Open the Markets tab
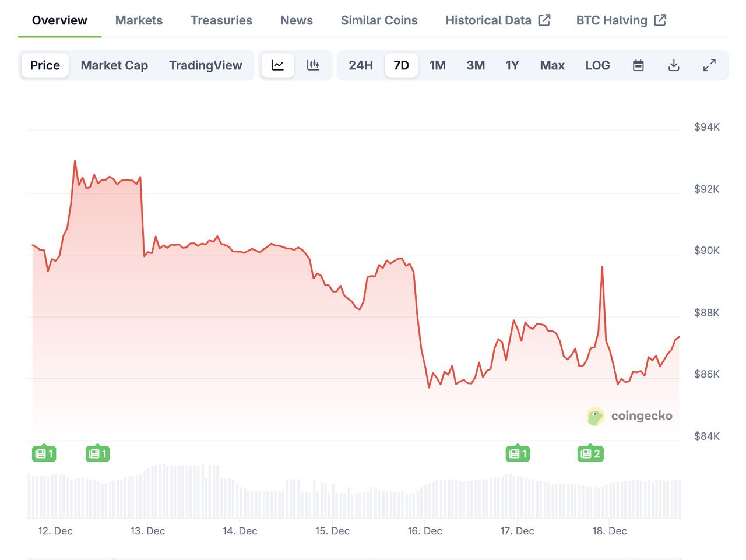Screen dimensions: 746x560 pyautogui.click(x=139, y=20)
